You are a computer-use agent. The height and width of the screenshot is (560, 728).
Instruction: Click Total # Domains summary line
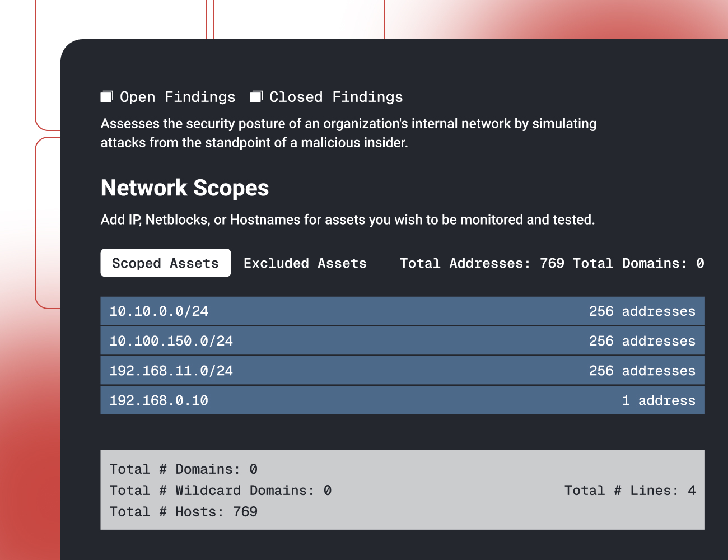pyautogui.click(x=184, y=469)
